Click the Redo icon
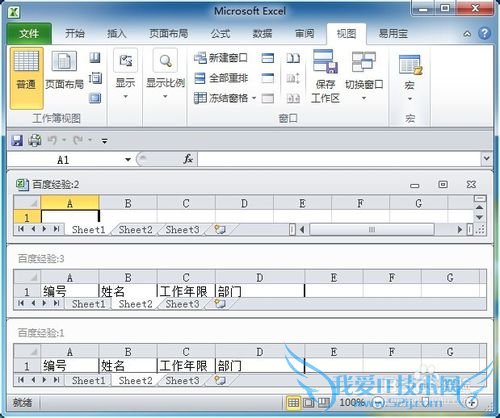This screenshot has width=500, height=418. (x=78, y=140)
